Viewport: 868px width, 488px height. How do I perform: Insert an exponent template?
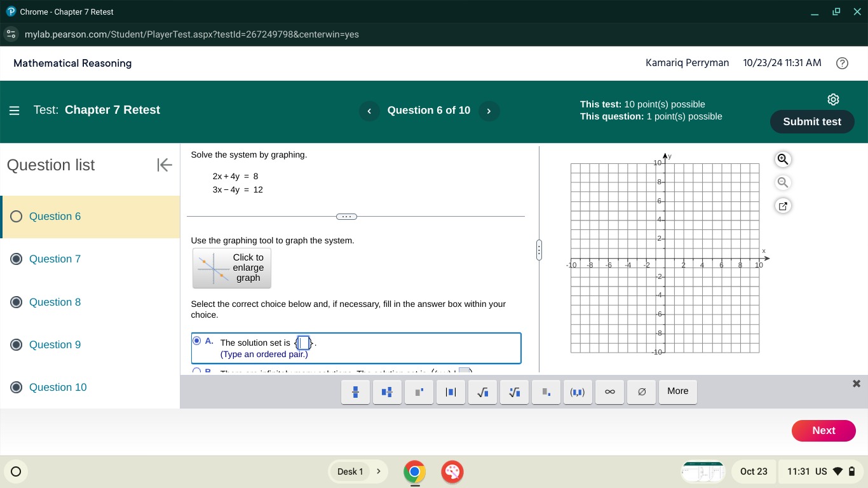tap(419, 392)
